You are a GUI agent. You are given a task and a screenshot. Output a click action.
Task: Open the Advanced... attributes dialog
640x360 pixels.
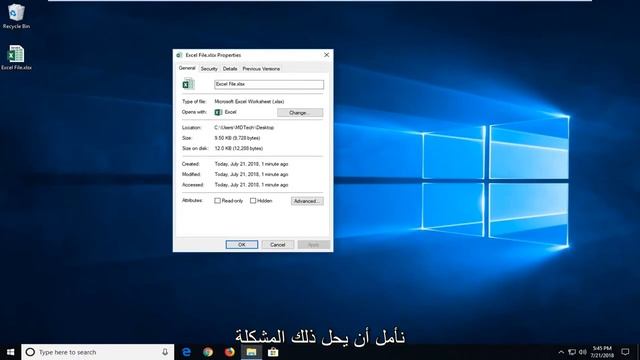pos(307,201)
